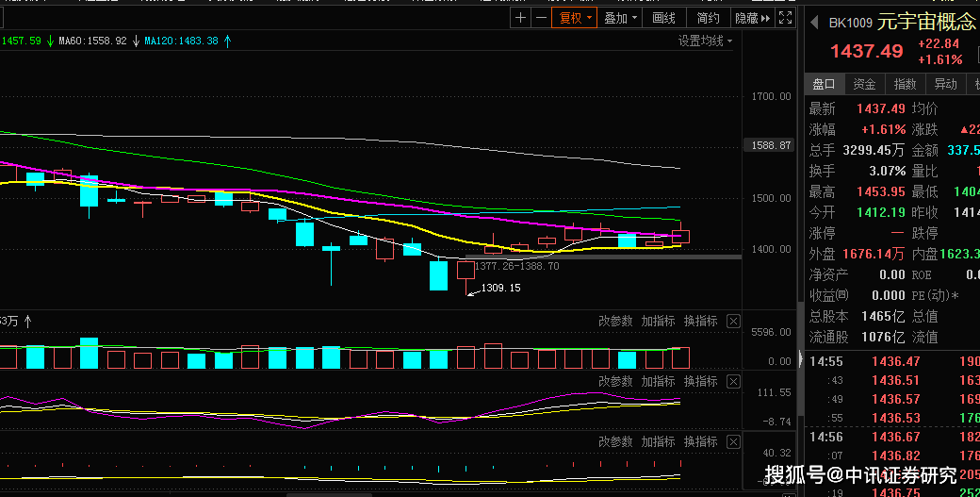This screenshot has width=980, height=497.
Task: Switch to the 资金 tab
Action: coord(864,84)
